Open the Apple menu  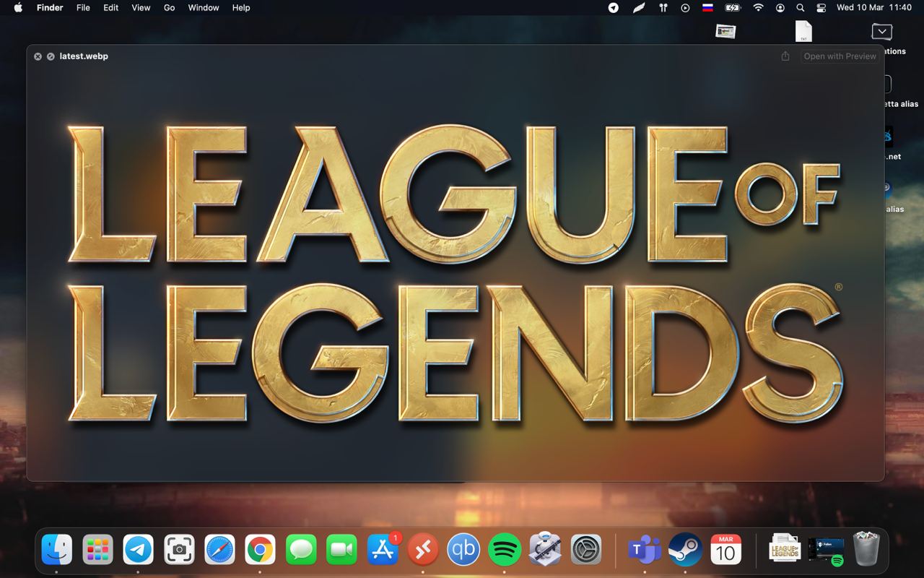click(x=18, y=8)
